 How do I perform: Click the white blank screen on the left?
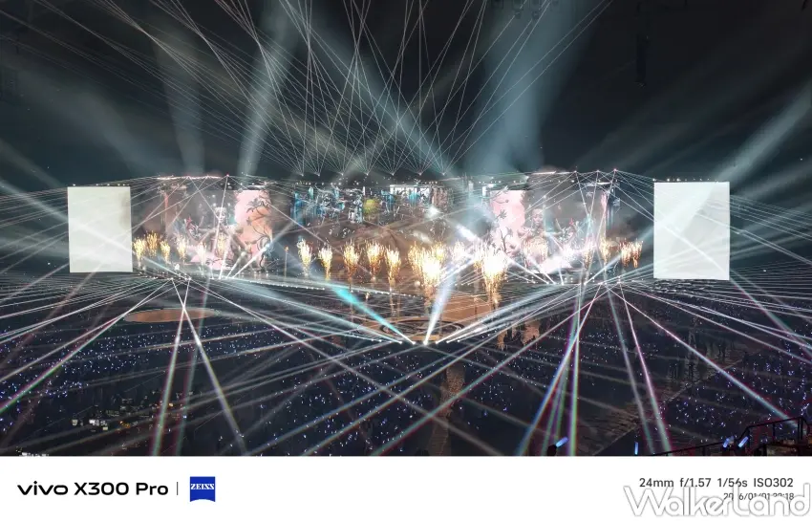tap(100, 229)
